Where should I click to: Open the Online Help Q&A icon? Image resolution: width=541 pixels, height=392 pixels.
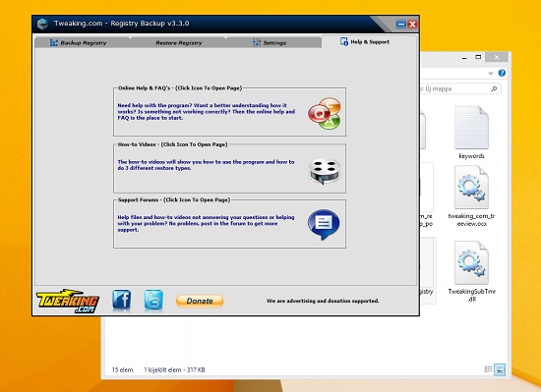click(x=325, y=113)
